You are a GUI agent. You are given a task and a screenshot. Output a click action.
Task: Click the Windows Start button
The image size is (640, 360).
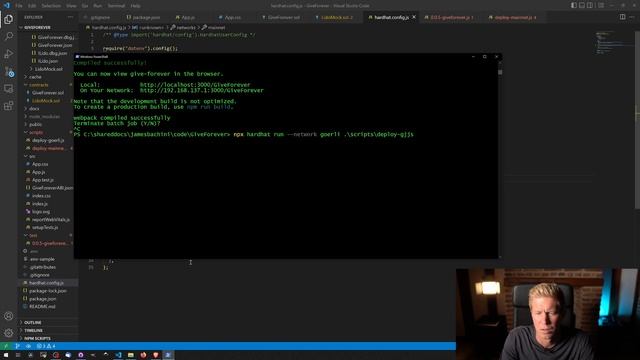click(x=6, y=355)
